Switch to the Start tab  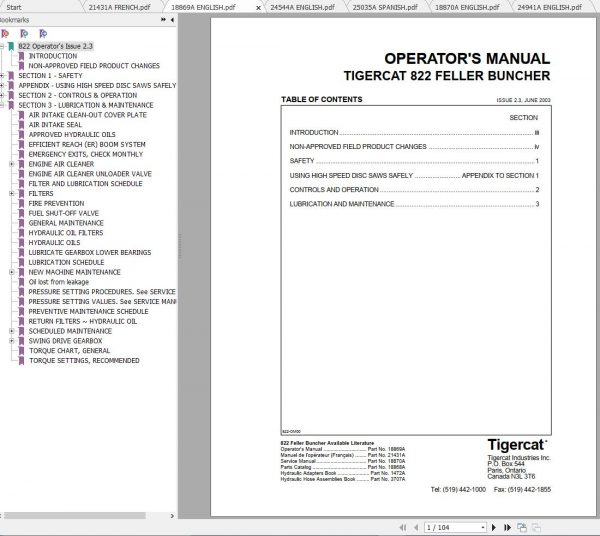(14, 7)
